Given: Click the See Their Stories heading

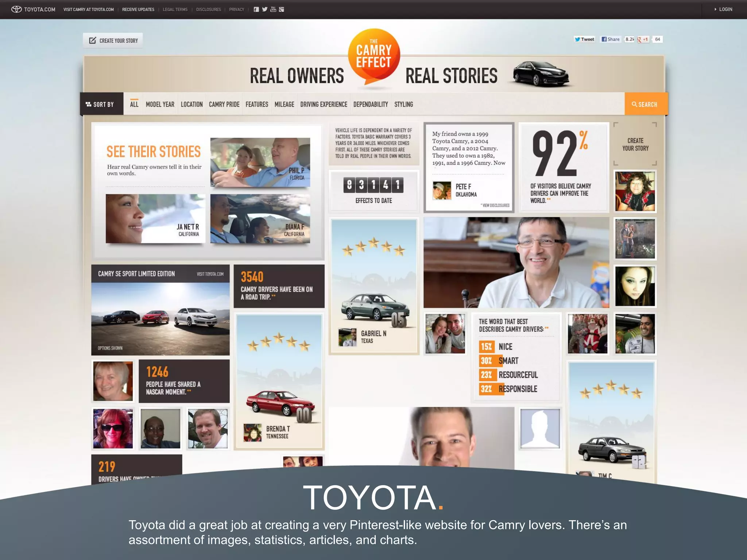Looking at the screenshot, I should coord(154,152).
